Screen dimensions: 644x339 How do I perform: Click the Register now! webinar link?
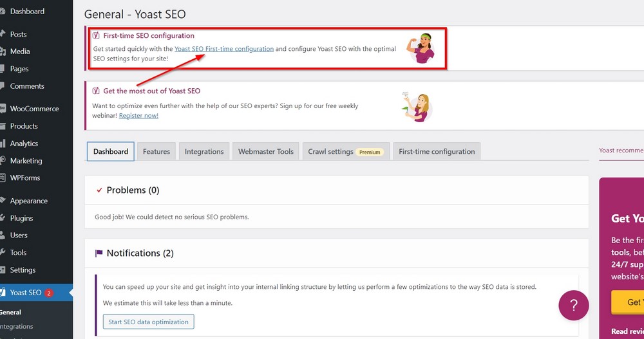tap(138, 116)
